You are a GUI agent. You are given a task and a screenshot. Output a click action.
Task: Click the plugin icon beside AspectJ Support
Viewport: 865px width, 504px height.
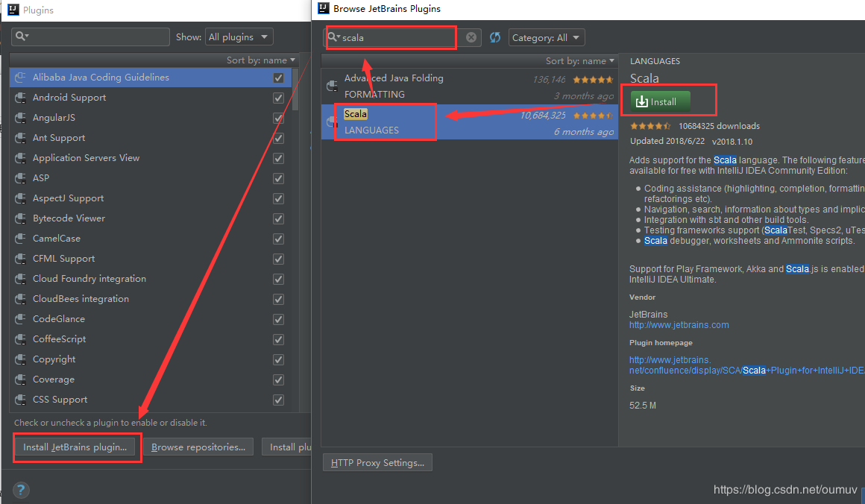coord(20,198)
